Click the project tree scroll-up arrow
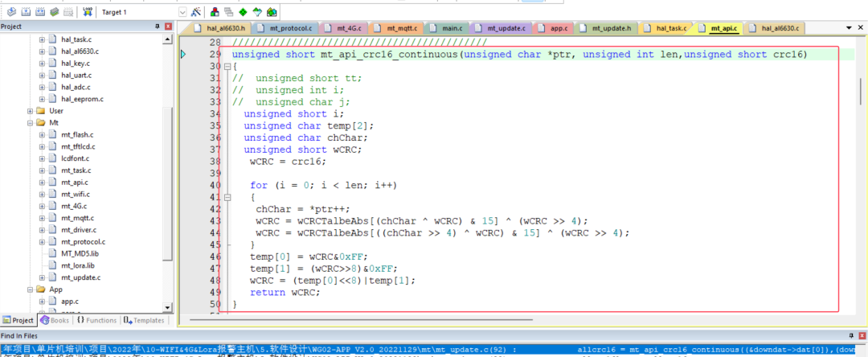The image size is (868, 357). point(168,40)
